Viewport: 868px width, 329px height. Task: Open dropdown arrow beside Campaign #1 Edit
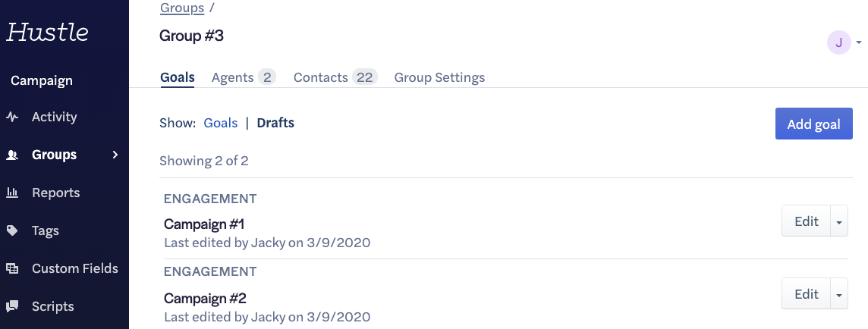click(x=838, y=221)
